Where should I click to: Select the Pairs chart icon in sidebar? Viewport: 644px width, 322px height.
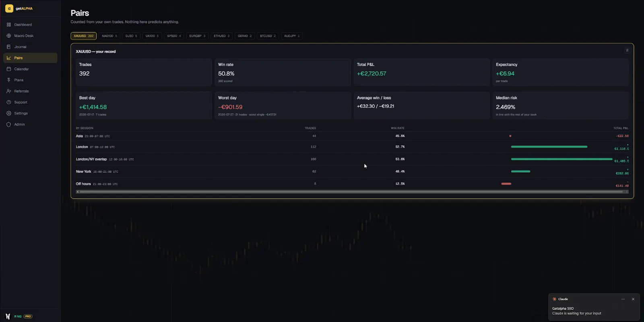tap(9, 58)
